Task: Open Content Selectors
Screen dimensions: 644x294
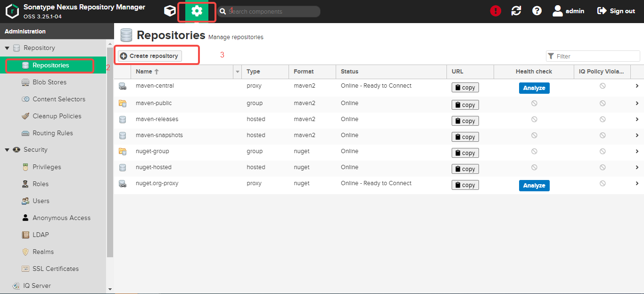Action: click(x=58, y=99)
